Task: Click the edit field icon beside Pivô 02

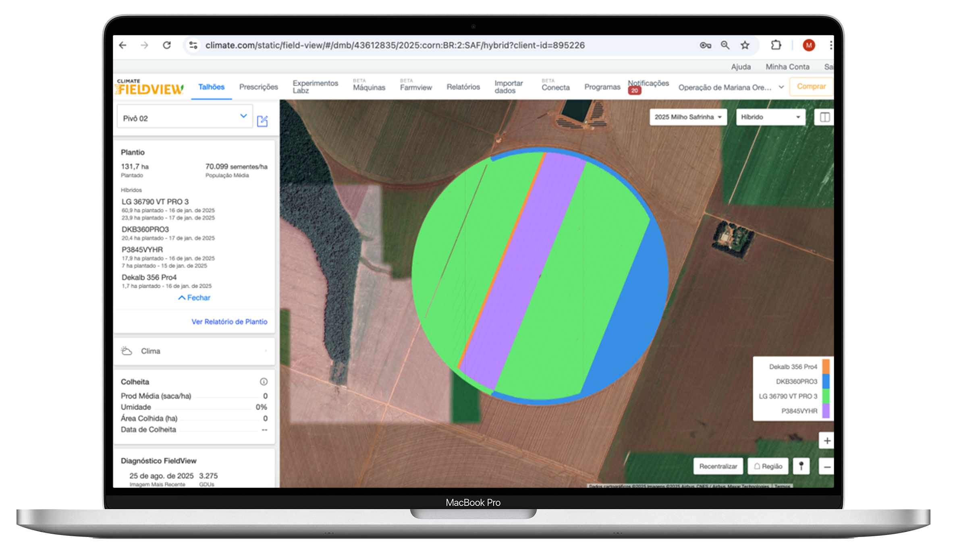Action: pyautogui.click(x=262, y=121)
